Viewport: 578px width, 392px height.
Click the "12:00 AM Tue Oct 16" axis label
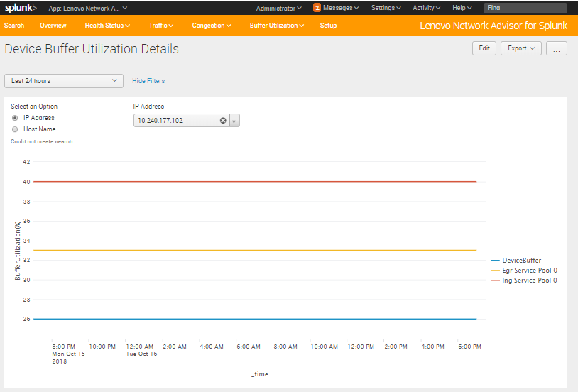141,350
